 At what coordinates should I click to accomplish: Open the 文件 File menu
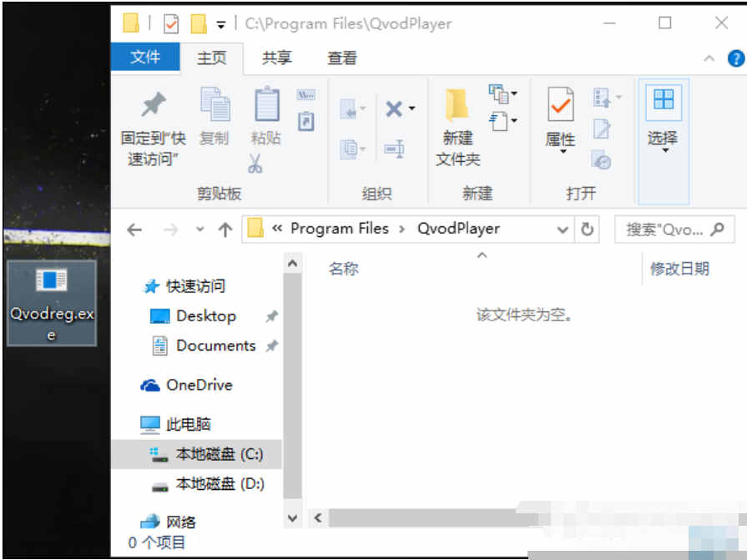[145, 57]
